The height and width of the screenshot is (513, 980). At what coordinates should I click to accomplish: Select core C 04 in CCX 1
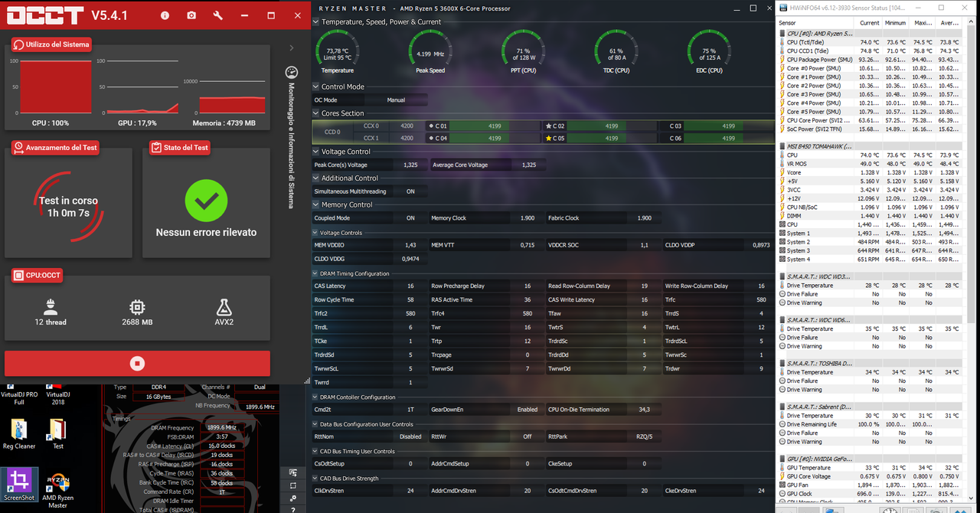[484, 138]
